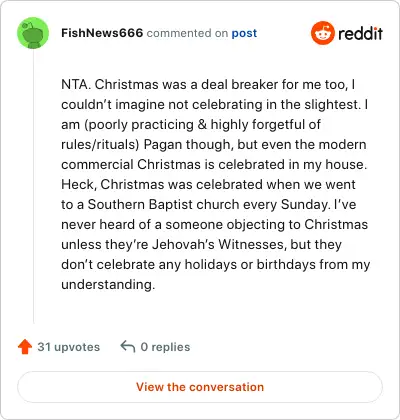This screenshot has width=400, height=420.
Task: Click the View the conversation button
Action: pyautogui.click(x=200, y=387)
